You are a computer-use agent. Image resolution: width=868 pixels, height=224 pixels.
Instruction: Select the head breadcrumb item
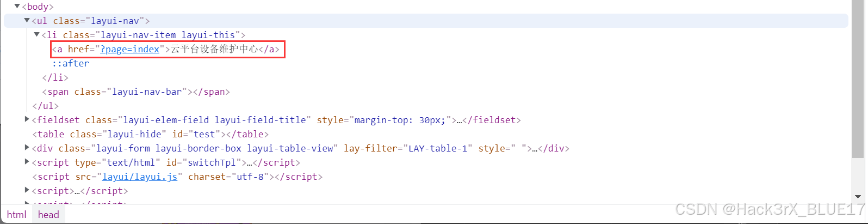pyautogui.click(x=48, y=215)
